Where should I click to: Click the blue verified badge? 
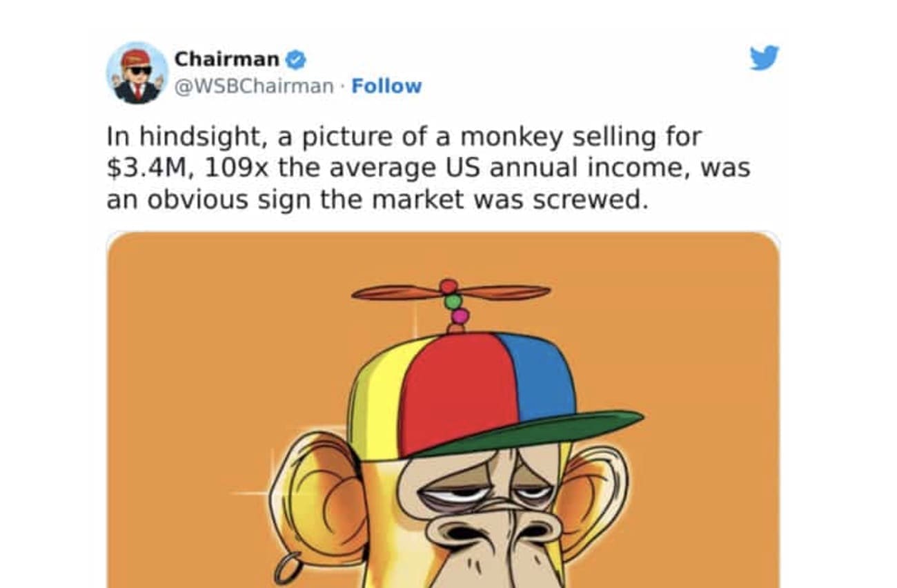click(x=296, y=60)
